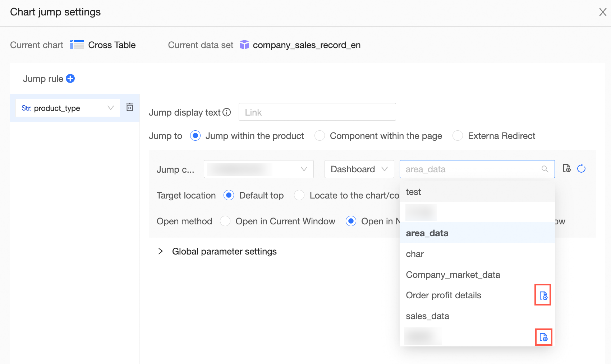Screen dimensions: 611x364
Task: Select Jump within the product option
Action: coord(195,136)
